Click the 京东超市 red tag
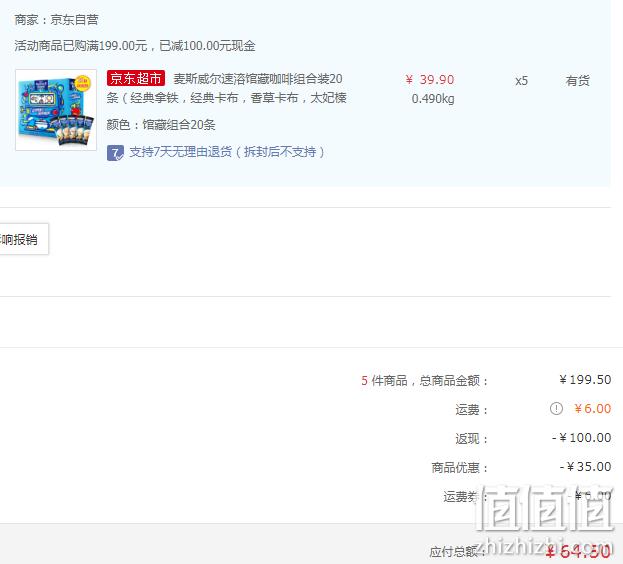The height and width of the screenshot is (564, 623). pos(135,78)
